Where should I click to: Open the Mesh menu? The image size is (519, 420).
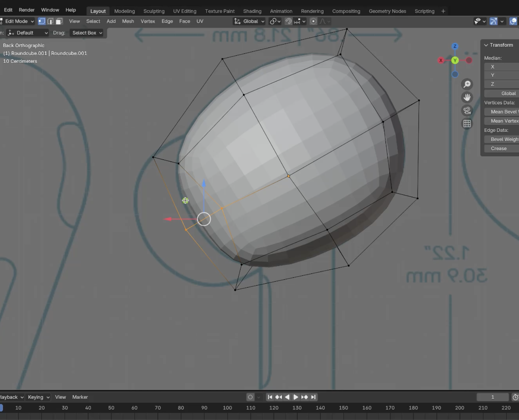[128, 21]
